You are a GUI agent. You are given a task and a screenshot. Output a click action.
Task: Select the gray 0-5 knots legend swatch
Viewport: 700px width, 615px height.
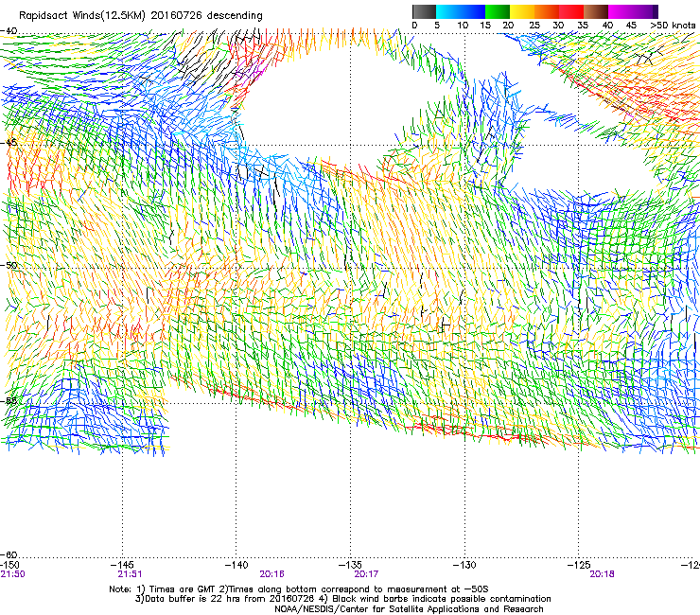(x=424, y=11)
